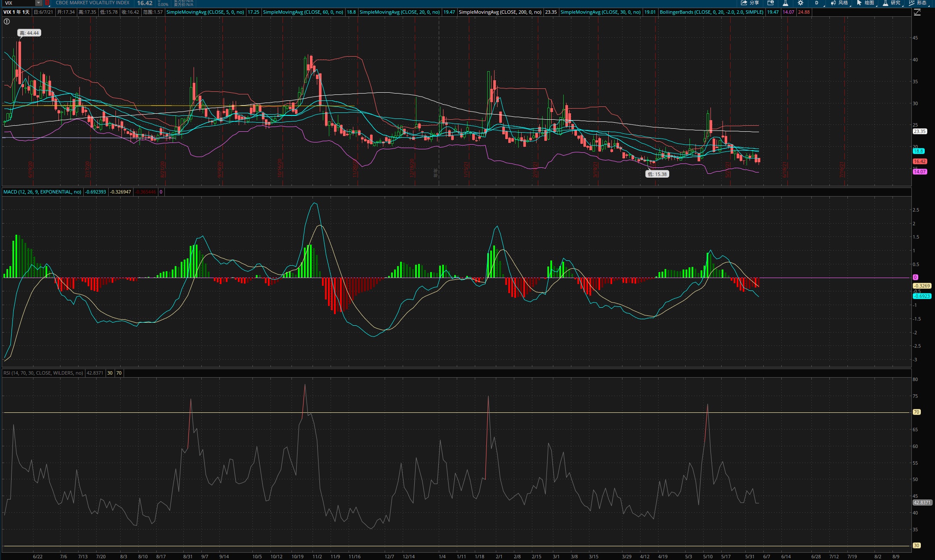Viewport: 935px width, 560px height.
Task: Expand the VIX symbol dropdown arrow
Action: [x=39, y=3]
